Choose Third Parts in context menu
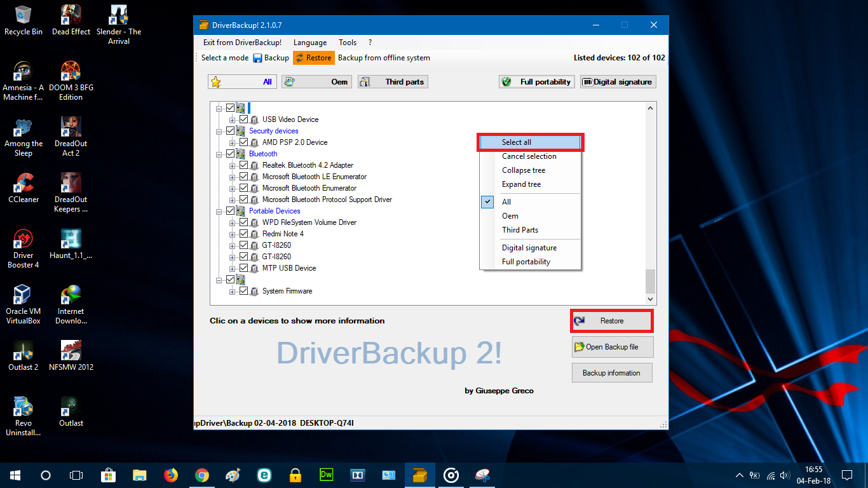Viewport: 868px width, 488px height. tap(531, 230)
